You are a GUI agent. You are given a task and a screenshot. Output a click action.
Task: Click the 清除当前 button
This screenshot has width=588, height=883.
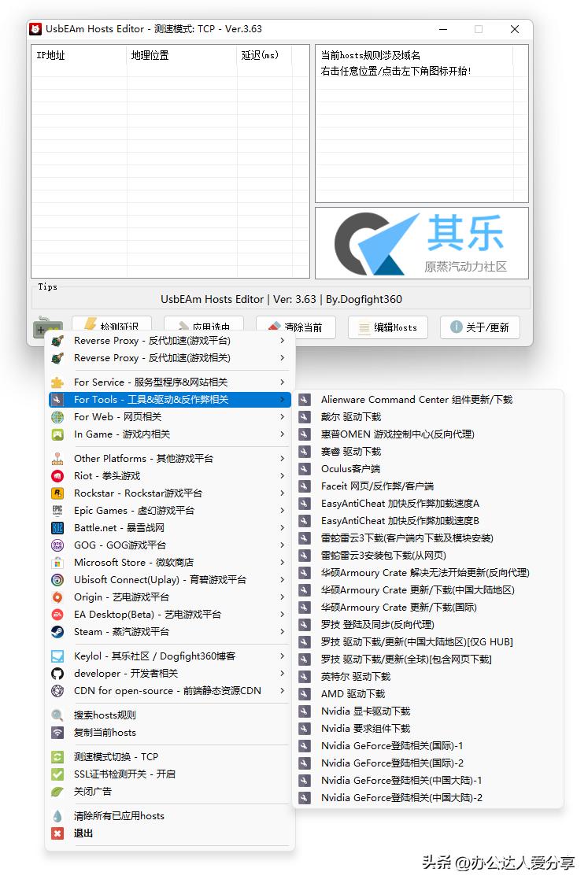[296, 327]
